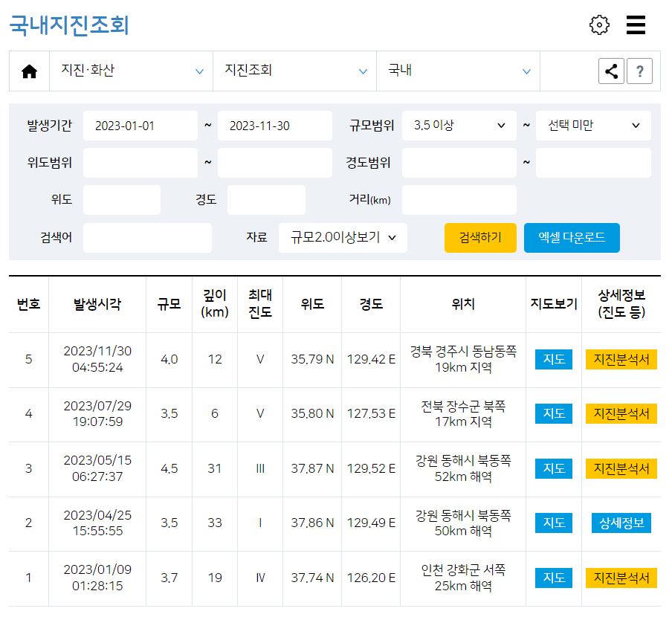Open 지진분석서 for the Jangsu earthquake
The image size is (672, 617).
621,414
